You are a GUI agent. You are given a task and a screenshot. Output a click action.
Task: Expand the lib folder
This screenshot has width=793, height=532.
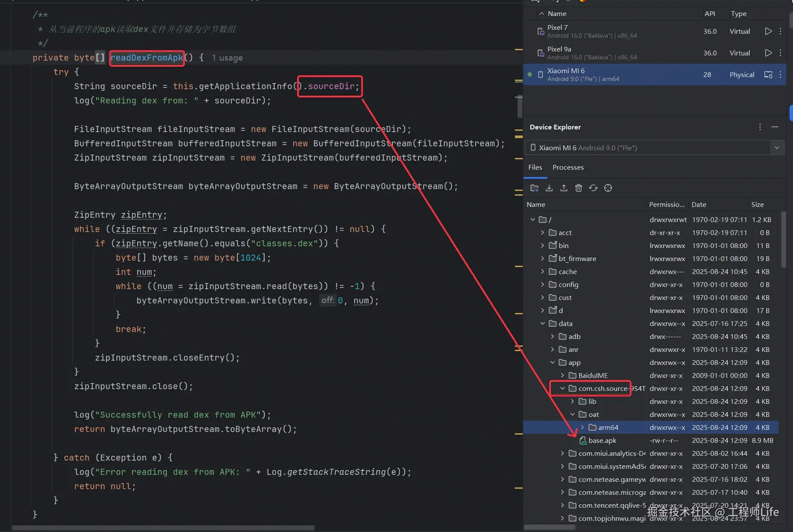tap(573, 401)
